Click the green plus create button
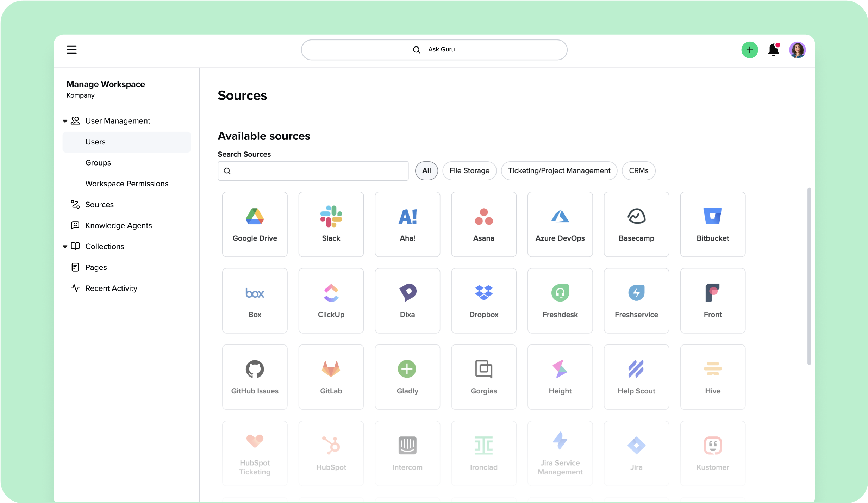The height and width of the screenshot is (503, 868). pos(749,50)
